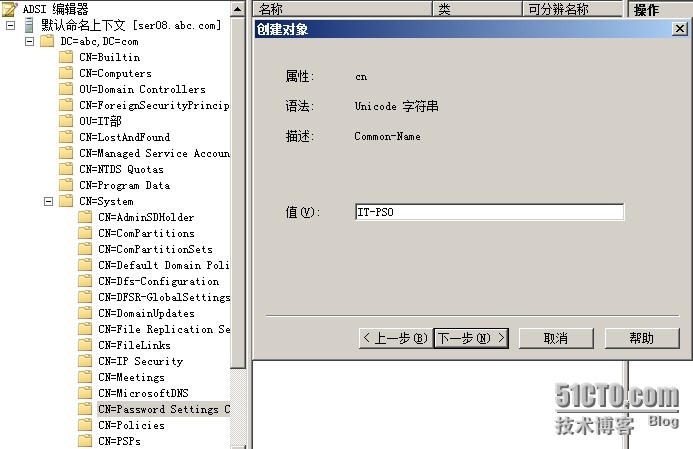Collapse the CN=System node
This screenshot has width=693, height=449.
pyautogui.click(x=49, y=202)
